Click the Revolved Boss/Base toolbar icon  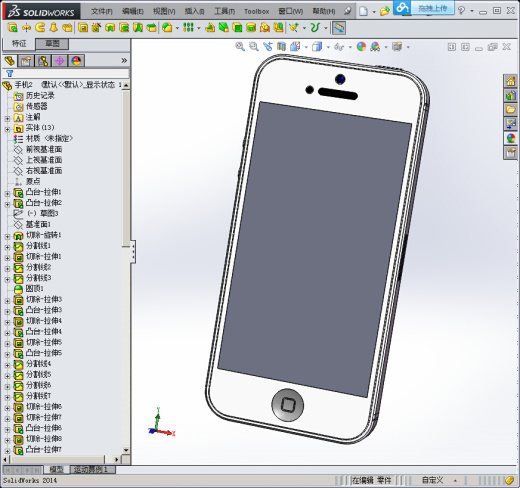coord(26,27)
